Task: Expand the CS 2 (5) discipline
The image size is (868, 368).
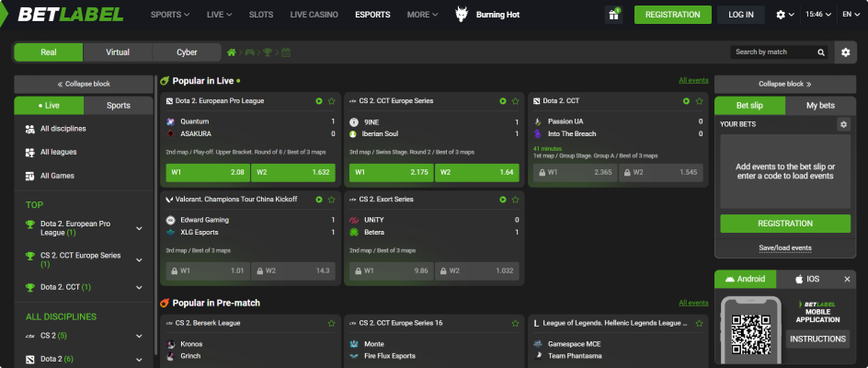Action: (140, 336)
